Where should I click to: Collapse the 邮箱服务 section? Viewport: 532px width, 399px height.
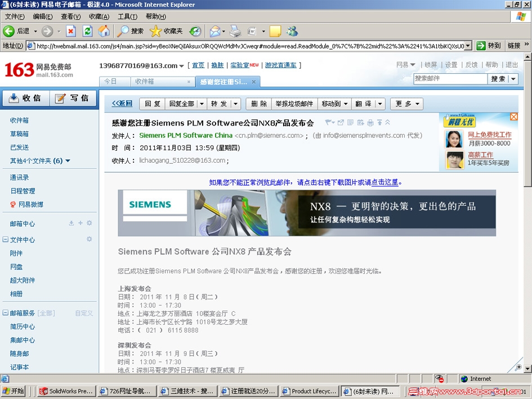(x=6, y=312)
